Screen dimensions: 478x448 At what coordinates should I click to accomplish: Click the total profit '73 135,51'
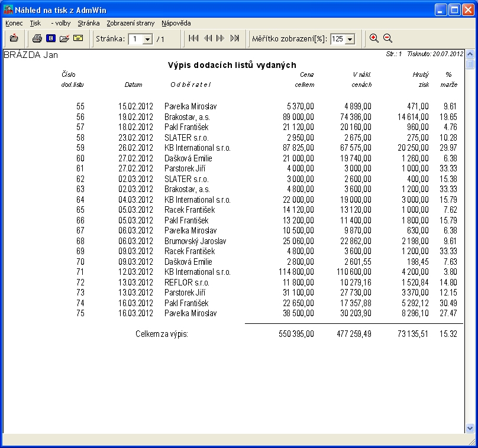(413, 334)
